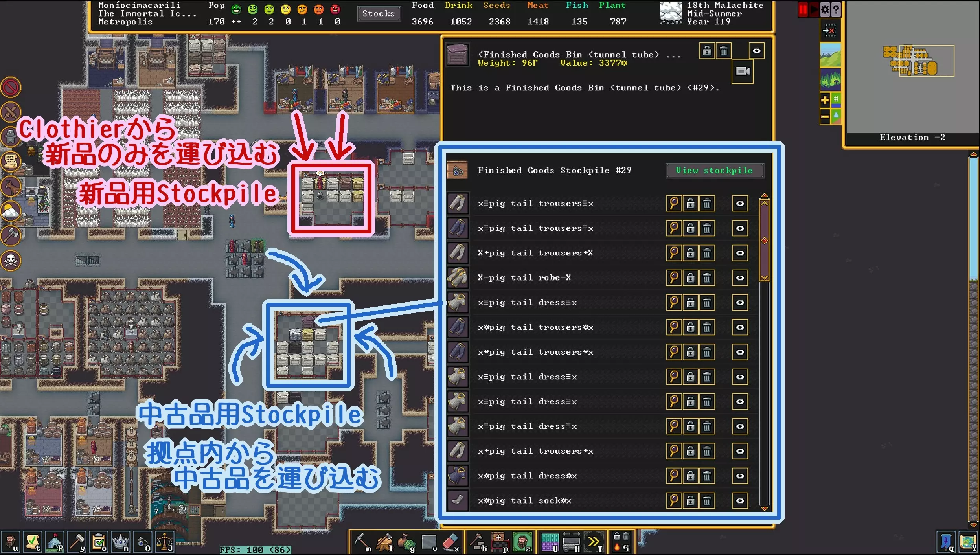980x555 pixels.
Task: Zoom in minimap with plus button
Action: pyautogui.click(x=825, y=100)
